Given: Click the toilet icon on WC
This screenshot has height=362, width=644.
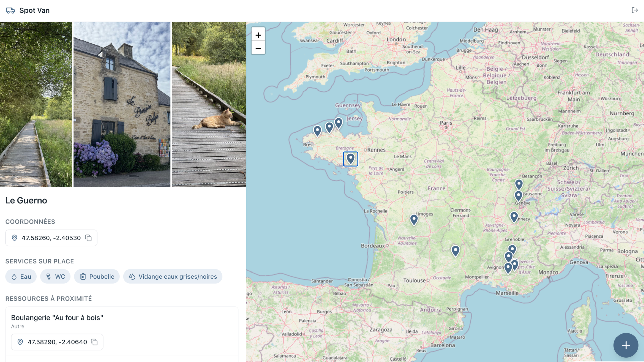Looking at the screenshot, I should (x=49, y=277).
